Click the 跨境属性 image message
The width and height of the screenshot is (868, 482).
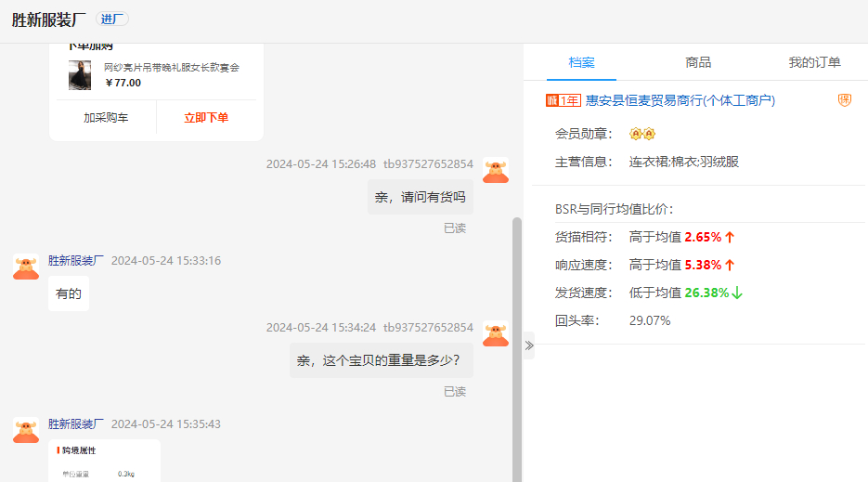coord(104,461)
